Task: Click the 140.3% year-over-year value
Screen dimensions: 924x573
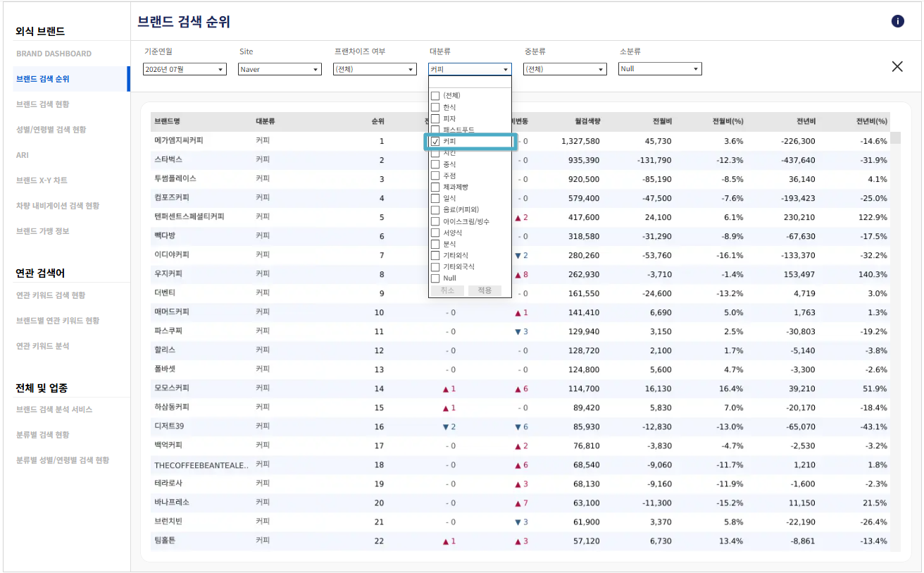Action: 872,274
